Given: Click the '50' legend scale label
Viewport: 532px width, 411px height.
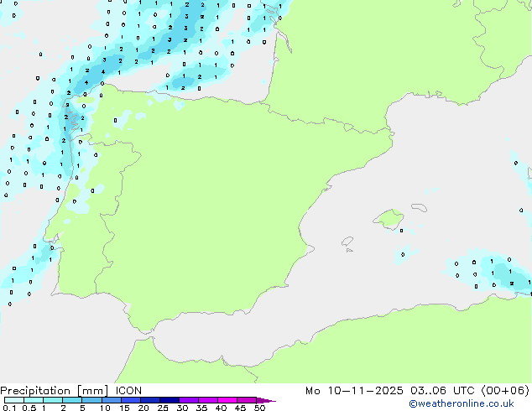Looking at the screenshot, I should pyautogui.click(x=259, y=408).
